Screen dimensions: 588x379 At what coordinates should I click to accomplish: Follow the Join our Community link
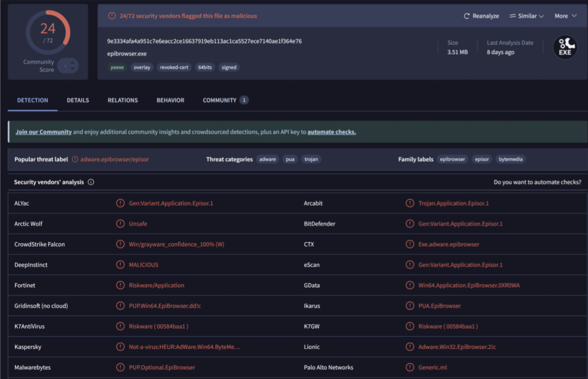(x=44, y=132)
